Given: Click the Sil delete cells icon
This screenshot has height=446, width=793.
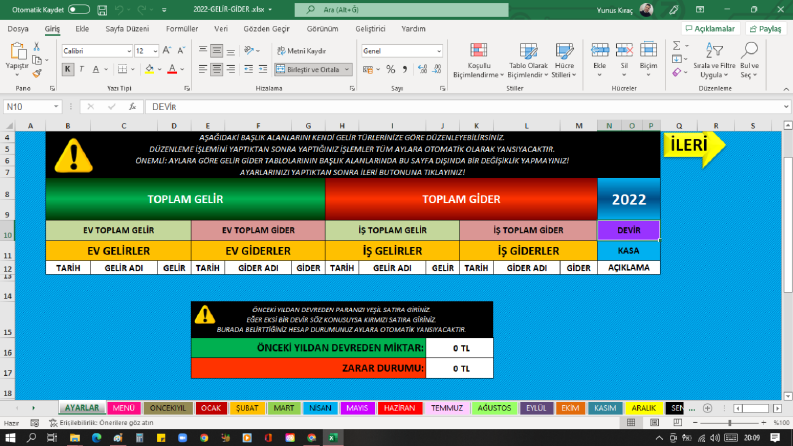Looking at the screenshot, I should tap(624, 51).
